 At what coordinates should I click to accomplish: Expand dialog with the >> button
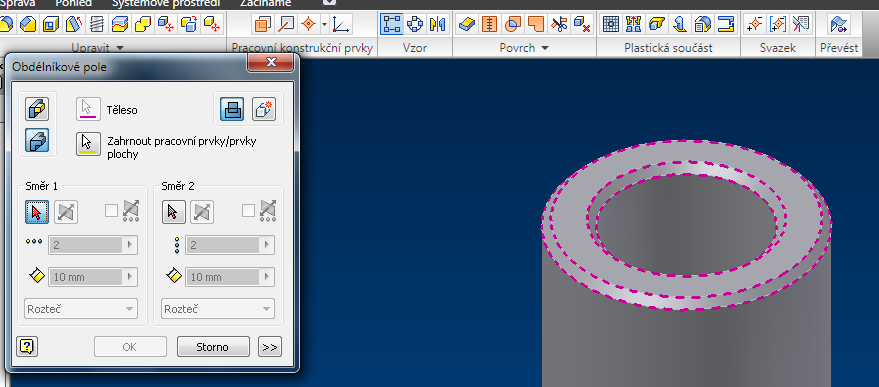(x=270, y=347)
